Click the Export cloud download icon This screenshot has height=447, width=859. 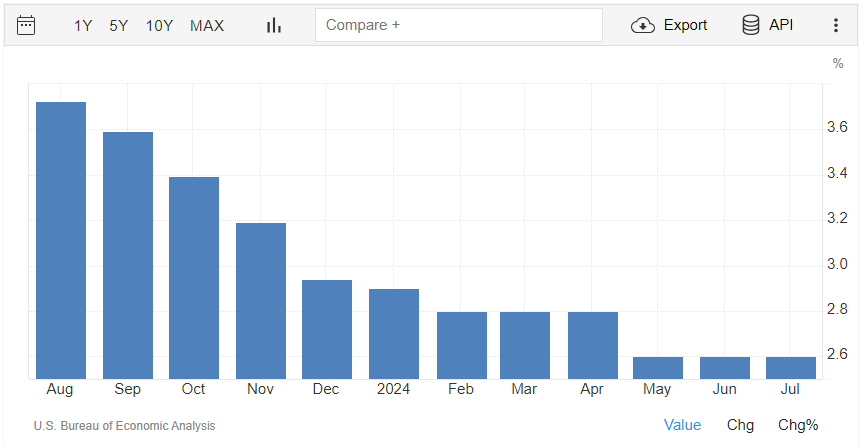[x=643, y=25]
